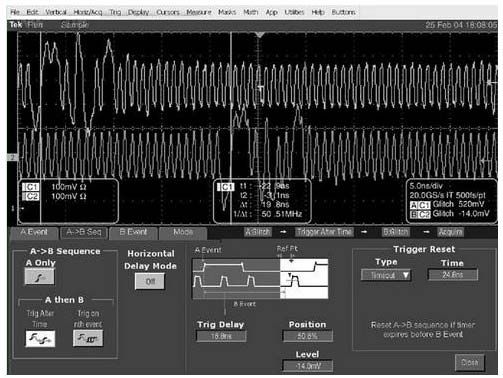The width and height of the screenshot is (503, 378).
Task: Open the Measure menu
Action: point(199,12)
